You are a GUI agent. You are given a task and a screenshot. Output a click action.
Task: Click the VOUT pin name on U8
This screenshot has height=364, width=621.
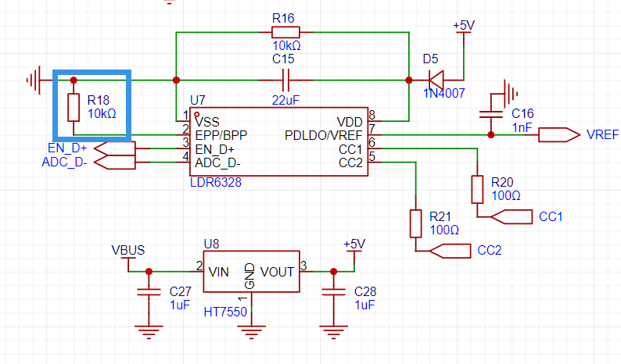pos(277,272)
